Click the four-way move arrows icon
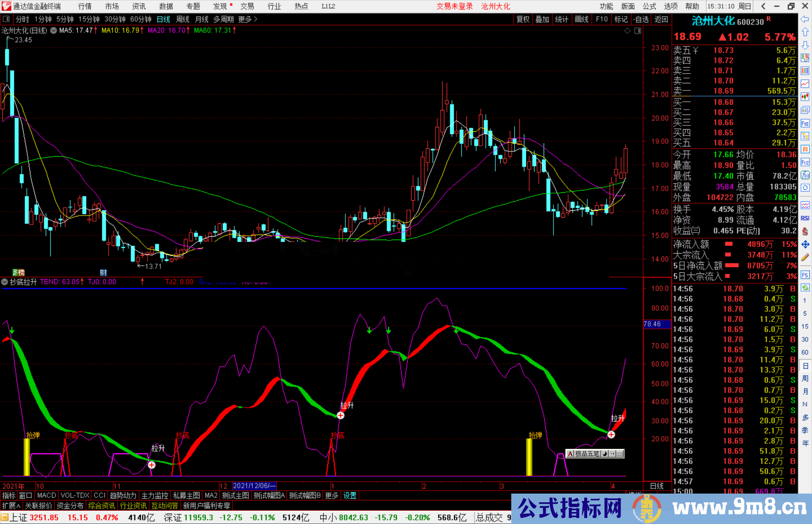This screenshot has width=812, height=524. (x=805, y=245)
